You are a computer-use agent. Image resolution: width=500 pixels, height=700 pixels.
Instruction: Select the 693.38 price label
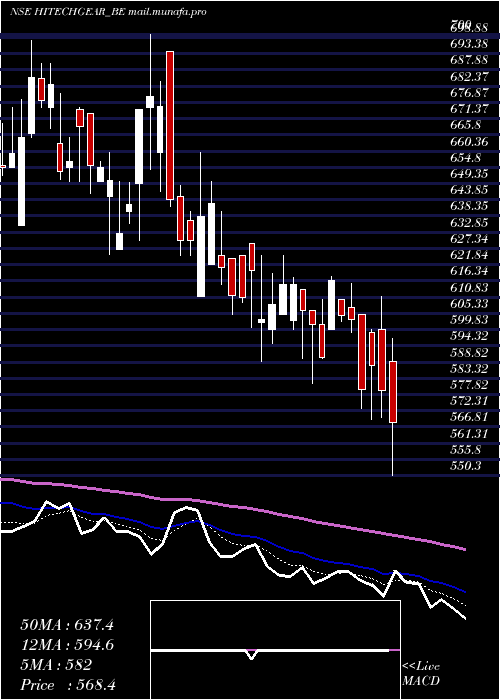point(469,44)
